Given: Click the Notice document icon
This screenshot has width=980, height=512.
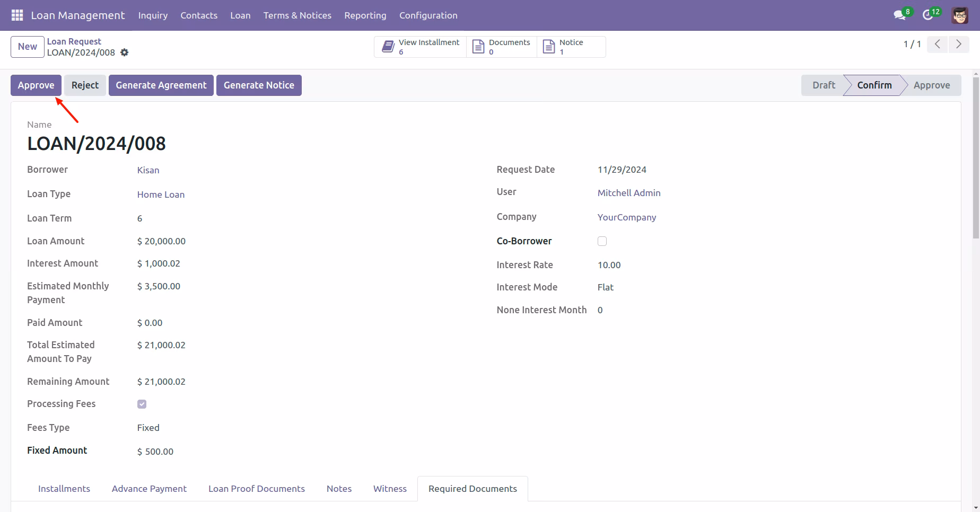Looking at the screenshot, I should pos(549,47).
